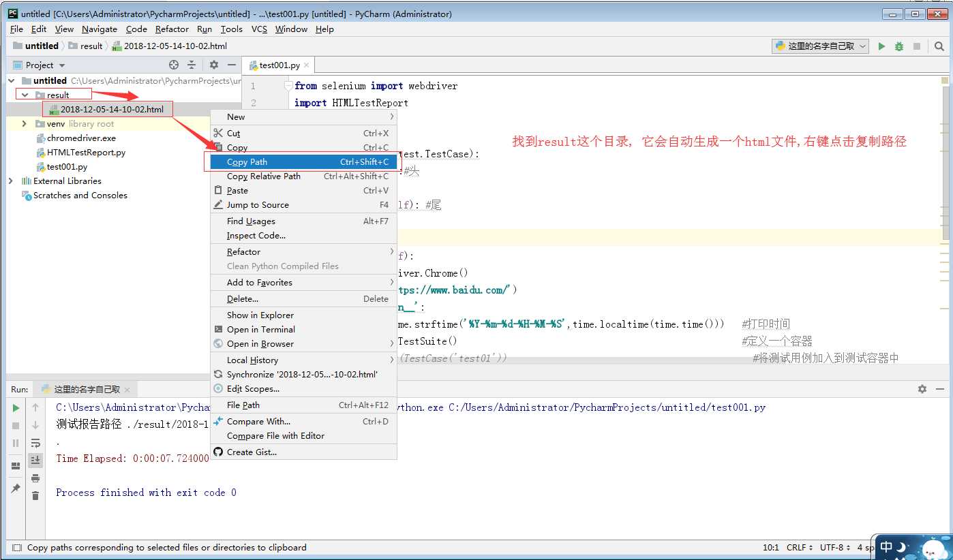Choose Jump to Source

[304, 205]
